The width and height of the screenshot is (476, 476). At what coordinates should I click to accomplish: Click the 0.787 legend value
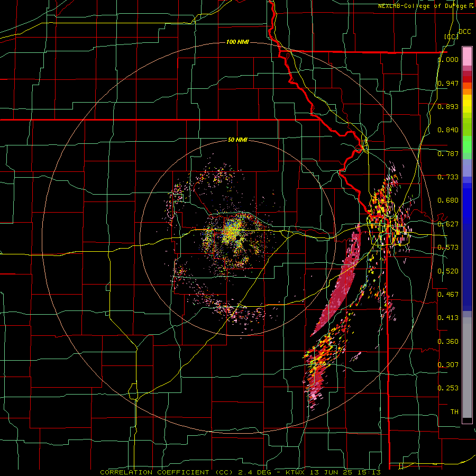tap(448, 153)
